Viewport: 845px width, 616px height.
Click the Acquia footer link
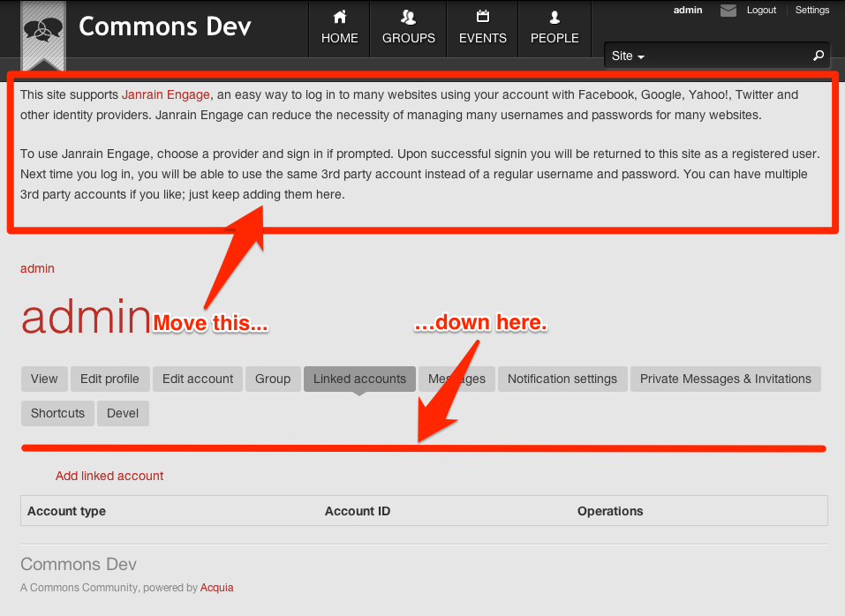click(216, 588)
